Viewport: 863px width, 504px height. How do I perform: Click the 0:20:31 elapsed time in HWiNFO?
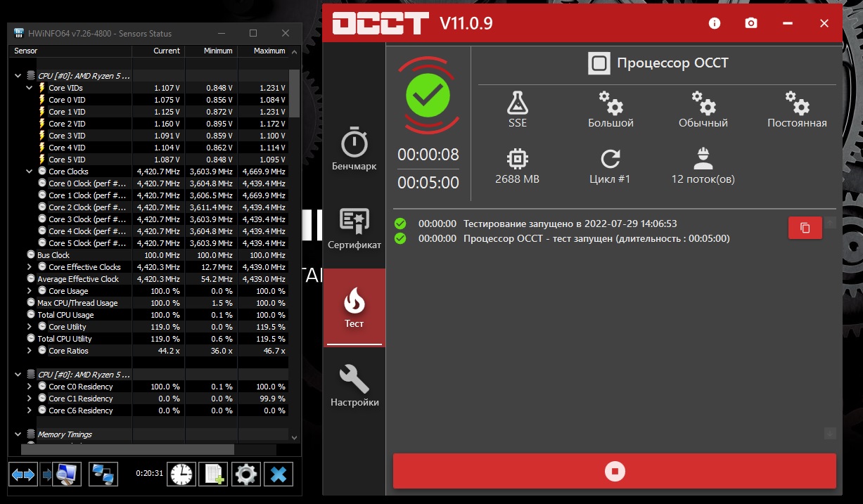(150, 473)
